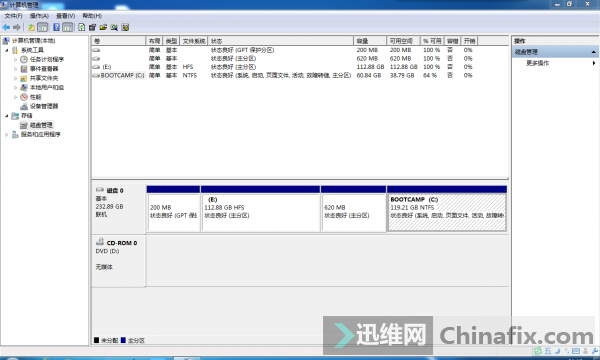The width and height of the screenshot is (600, 360).
Task: Click the HFS file system cell
Action: tap(188, 67)
